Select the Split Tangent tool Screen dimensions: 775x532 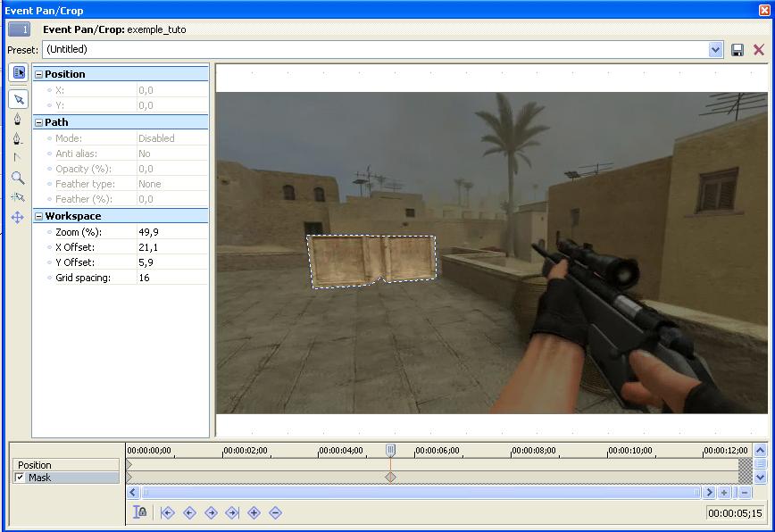click(x=17, y=158)
